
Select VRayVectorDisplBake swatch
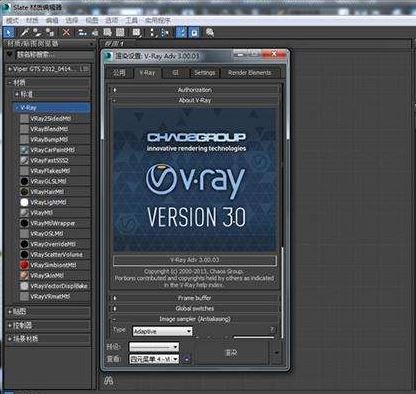pyautogui.click(x=24, y=286)
